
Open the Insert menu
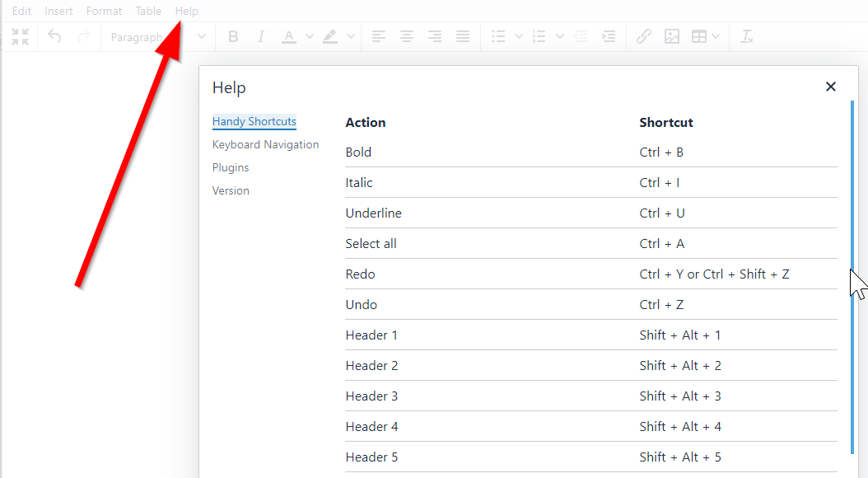point(58,11)
